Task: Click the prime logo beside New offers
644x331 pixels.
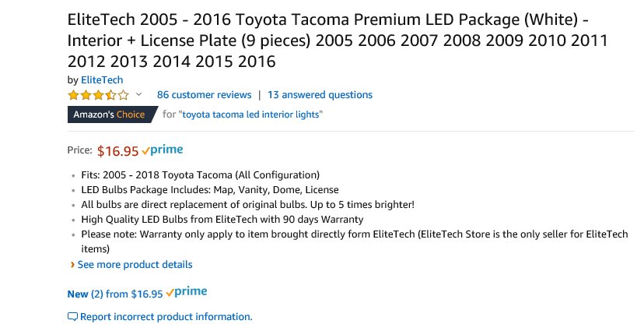Action: pos(187,292)
